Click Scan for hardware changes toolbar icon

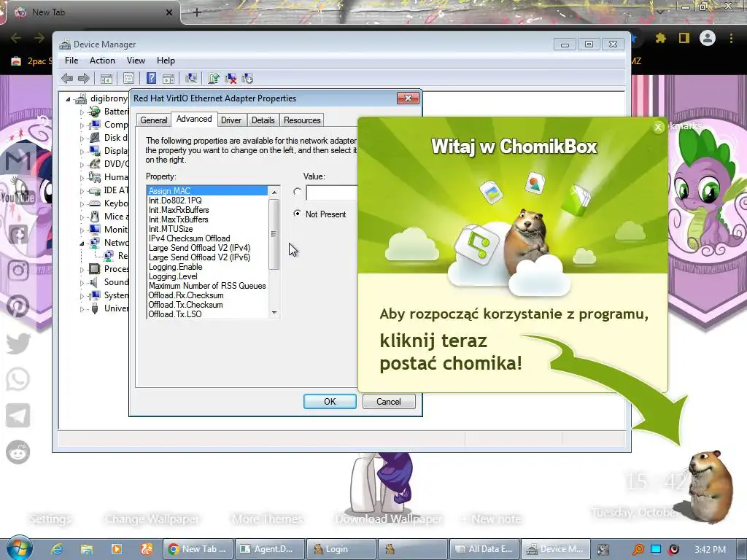[191, 79]
